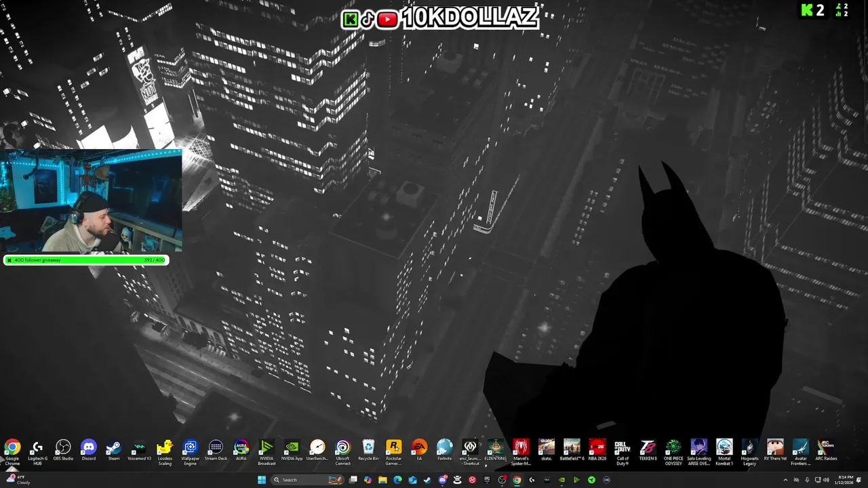Switch to Chrome on the taskbar
The image size is (868, 488).
click(x=517, y=480)
